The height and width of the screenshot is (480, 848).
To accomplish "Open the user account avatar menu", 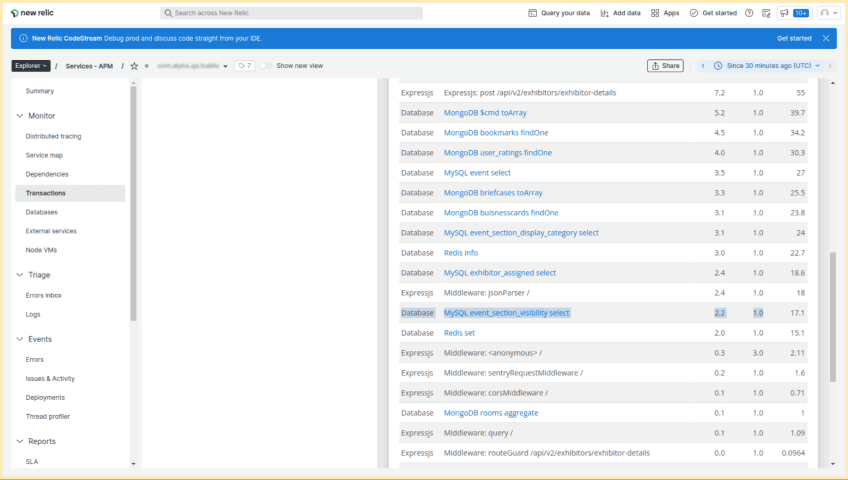I will pos(828,13).
